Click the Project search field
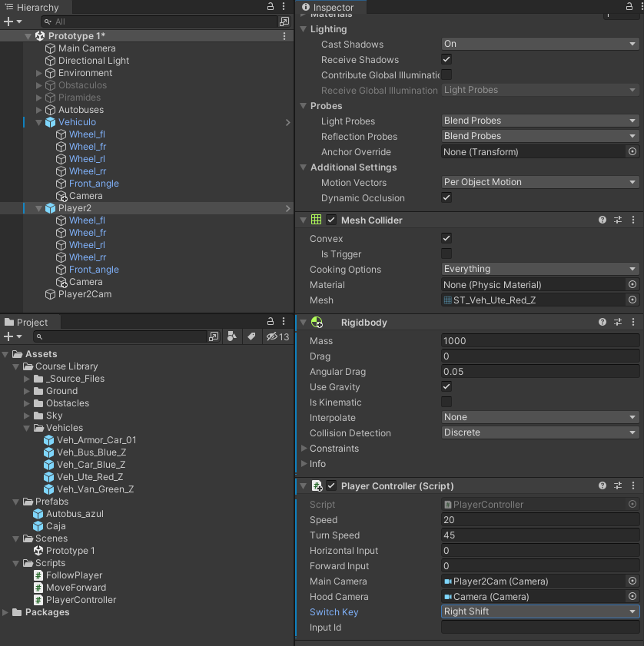The image size is (644, 646). pyautogui.click(x=121, y=336)
